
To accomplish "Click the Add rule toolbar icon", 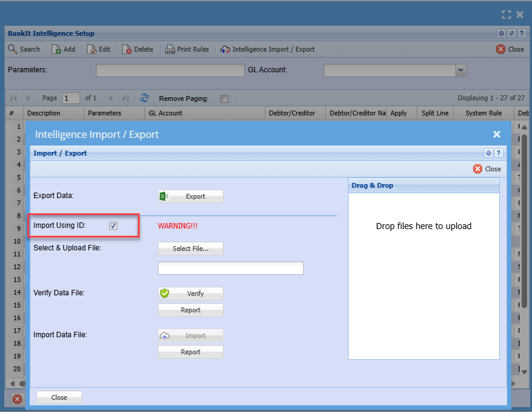I will click(x=56, y=49).
